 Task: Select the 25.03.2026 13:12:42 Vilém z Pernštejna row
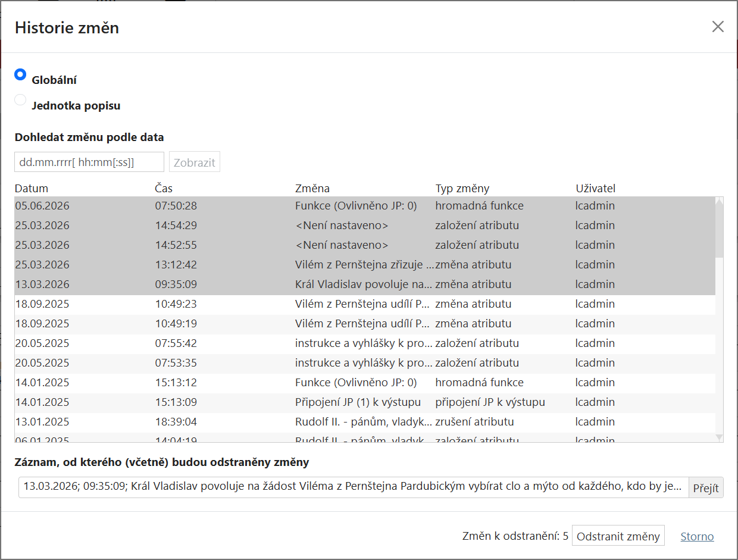tap(365, 265)
